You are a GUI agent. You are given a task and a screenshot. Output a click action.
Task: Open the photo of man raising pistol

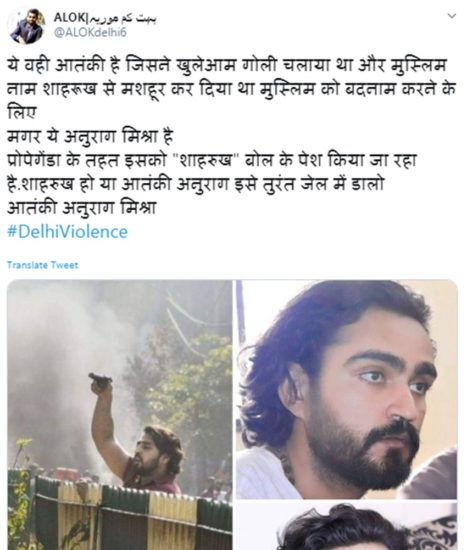click(120, 415)
